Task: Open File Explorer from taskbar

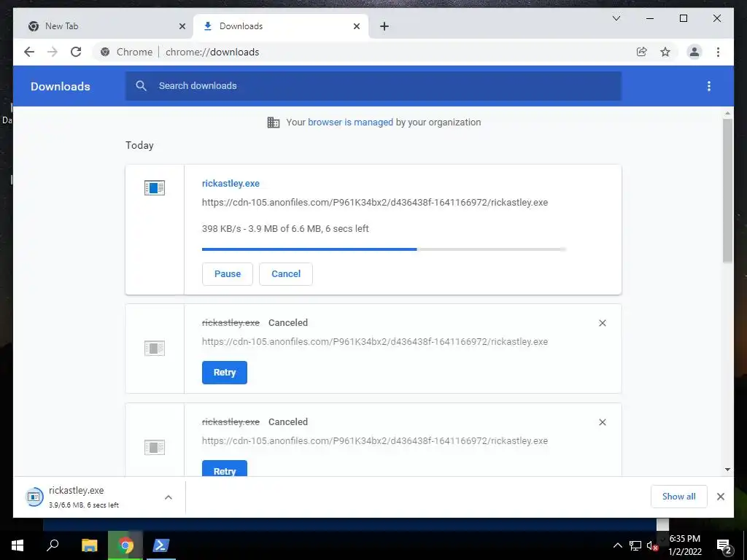Action: point(89,545)
